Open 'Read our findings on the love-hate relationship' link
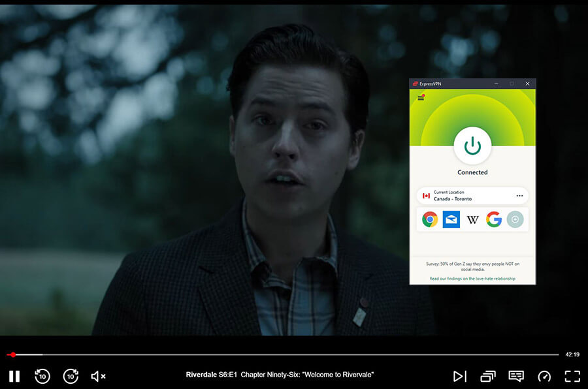 (x=472, y=279)
